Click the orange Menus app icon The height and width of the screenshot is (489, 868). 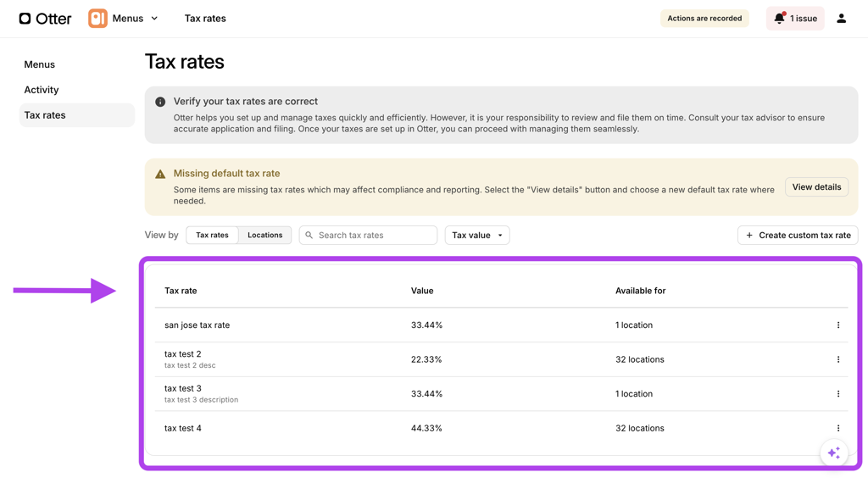pos(97,19)
